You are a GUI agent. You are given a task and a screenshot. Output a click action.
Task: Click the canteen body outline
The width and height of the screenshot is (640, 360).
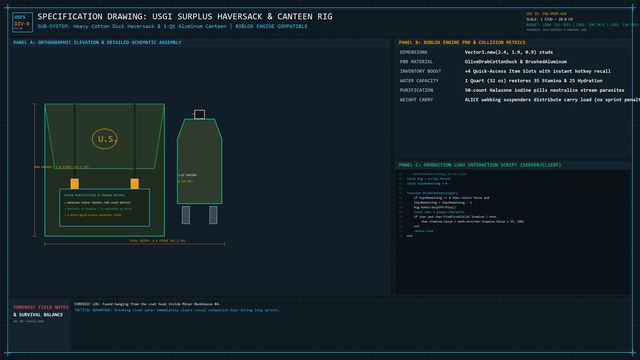200,161
